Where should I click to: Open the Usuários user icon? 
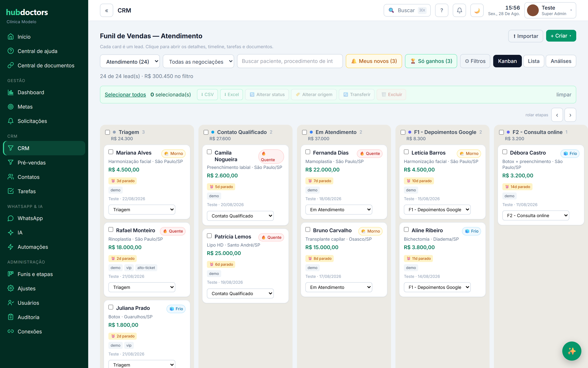(11, 303)
